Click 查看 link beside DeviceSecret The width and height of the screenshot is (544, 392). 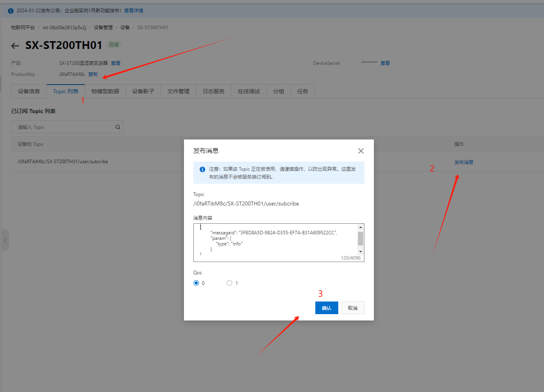pyautogui.click(x=385, y=63)
